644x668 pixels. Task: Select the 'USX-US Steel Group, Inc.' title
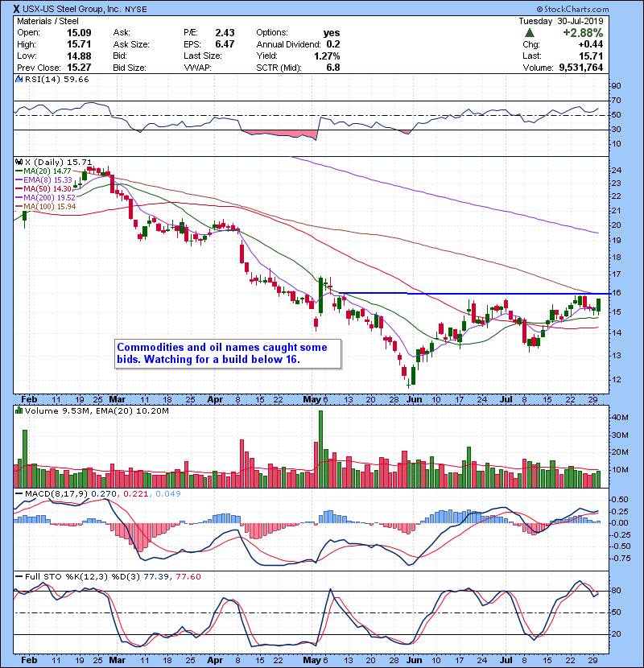72,9
